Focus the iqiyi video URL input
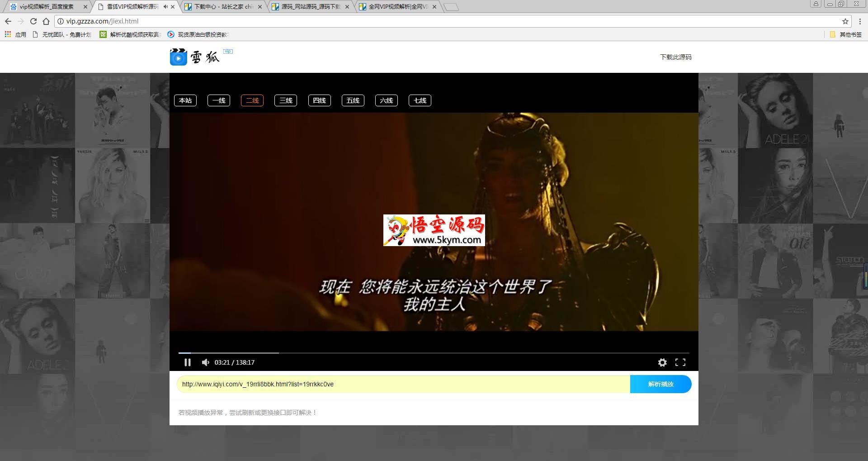868x461 pixels. click(403, 384)
